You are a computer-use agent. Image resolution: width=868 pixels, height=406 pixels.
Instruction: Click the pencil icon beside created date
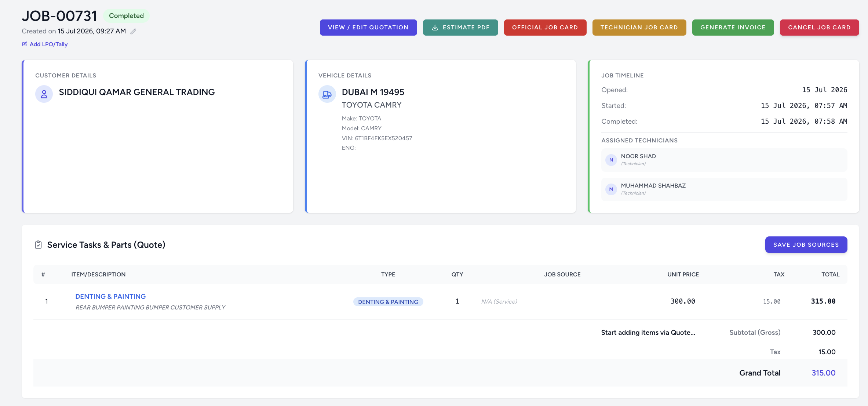click(x=133, y=32)
